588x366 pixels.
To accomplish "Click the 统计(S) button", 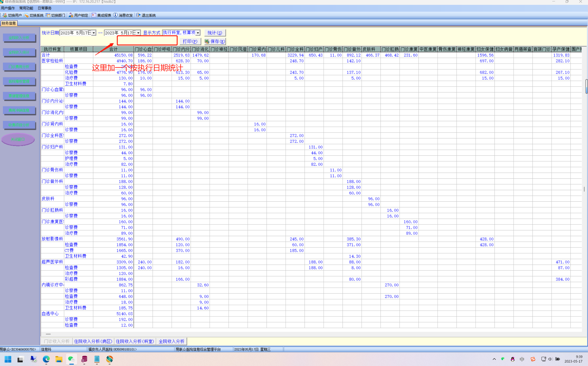I will 215,33.
